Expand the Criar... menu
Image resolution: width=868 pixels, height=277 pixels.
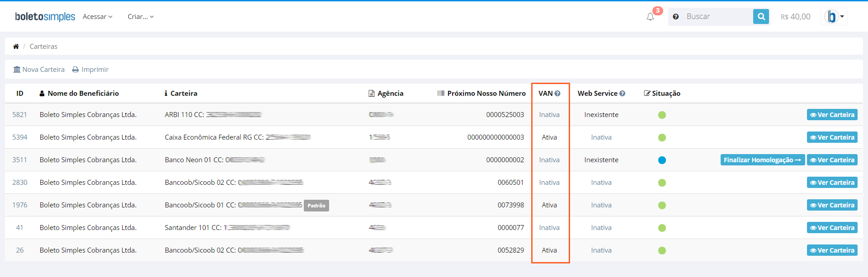point(141,17)
